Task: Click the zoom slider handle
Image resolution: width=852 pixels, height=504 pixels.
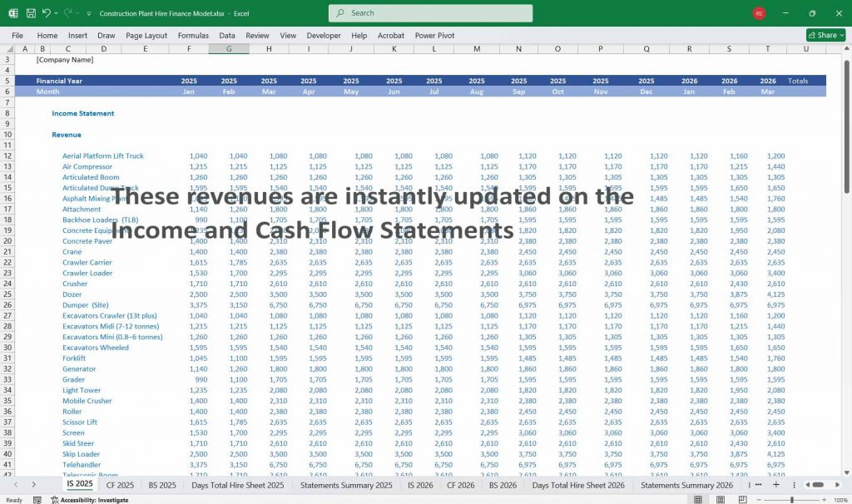Action: point(791,500)
